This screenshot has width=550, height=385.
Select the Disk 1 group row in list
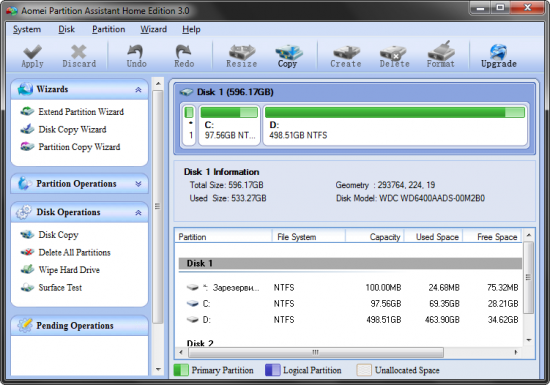[x=350, y=263]
